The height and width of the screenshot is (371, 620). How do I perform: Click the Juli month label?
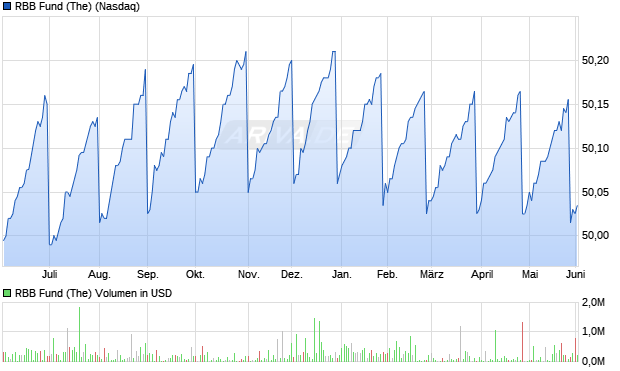[x=50, y=274]
